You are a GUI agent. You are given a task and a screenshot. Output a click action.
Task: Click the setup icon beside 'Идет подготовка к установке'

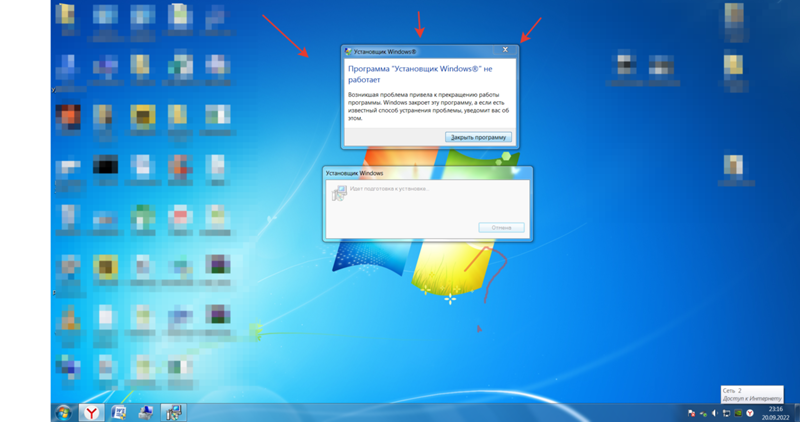tap(339, 193)
